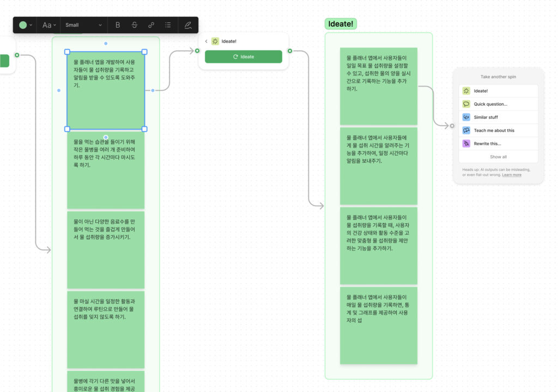
Task: Toggle bulleted list formatting
Action: [168, 25]
